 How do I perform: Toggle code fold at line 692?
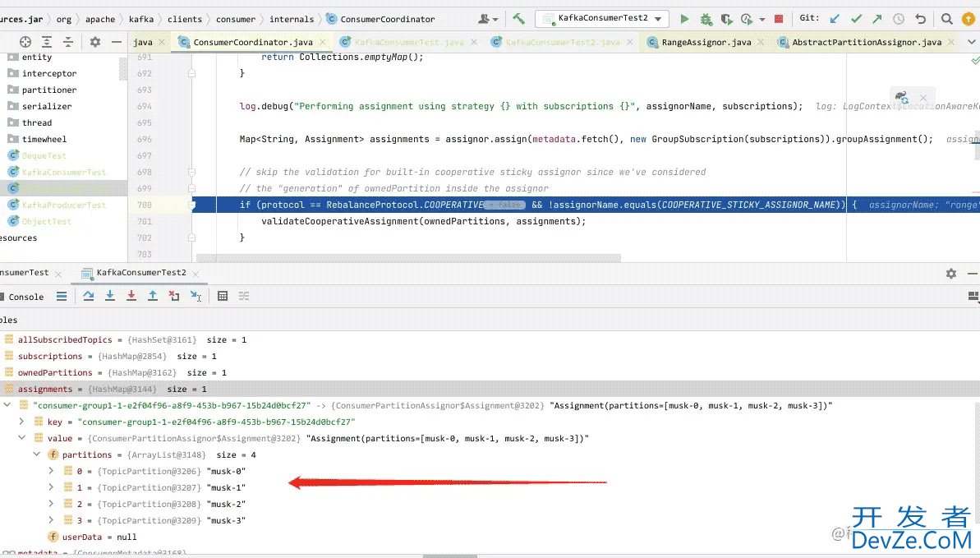[192, 73]
